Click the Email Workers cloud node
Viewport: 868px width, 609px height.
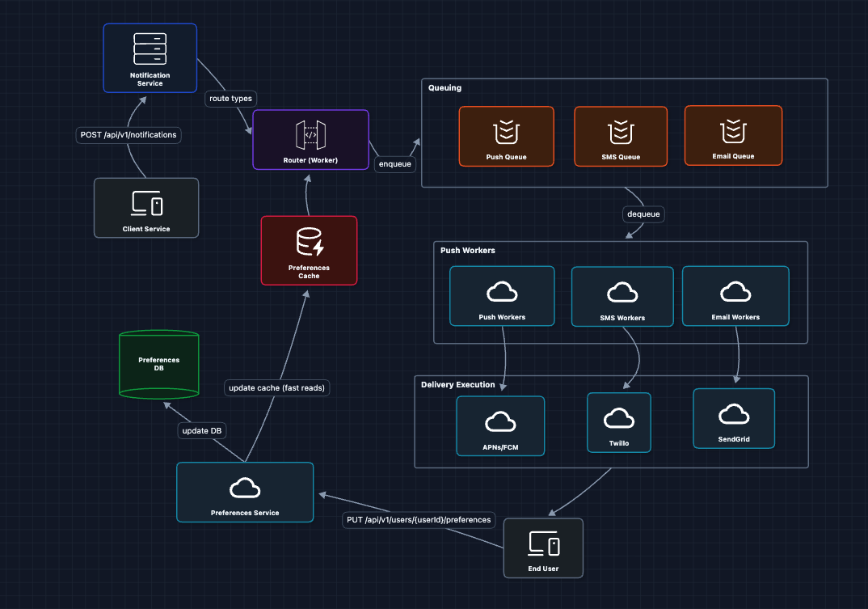[x=735, y=296]
